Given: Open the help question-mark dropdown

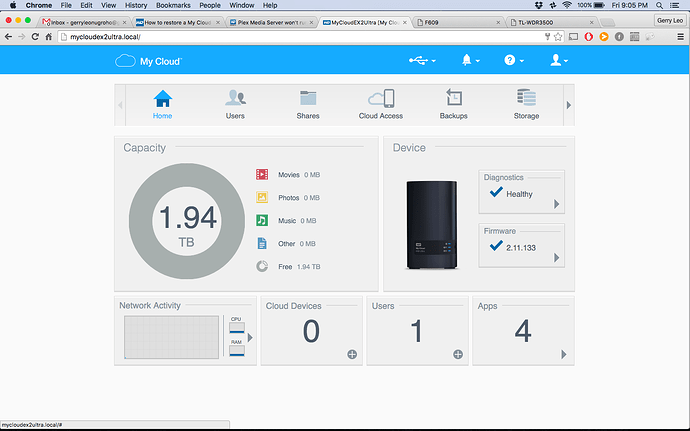Looking at the screenshot, I should pyautogui.click(x=514, y=60).
